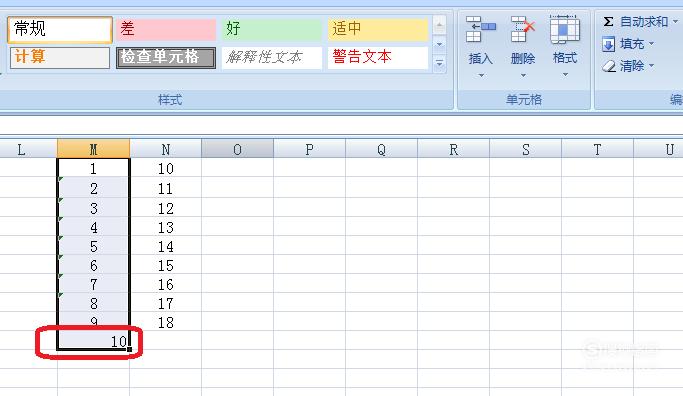The image size is (683, 396).
Task: Click the cell containing 12 in column N
Action: pos(166,208)
